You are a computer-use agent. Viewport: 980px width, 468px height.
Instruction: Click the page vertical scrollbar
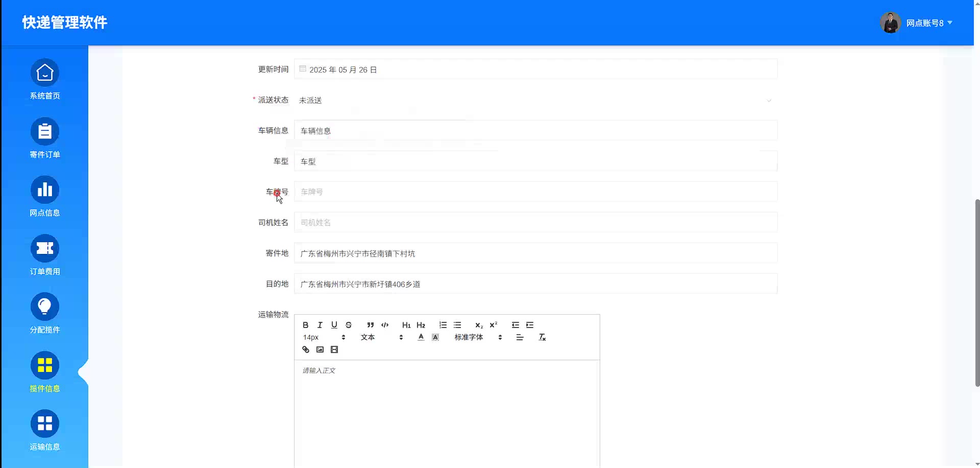(977, 293)
